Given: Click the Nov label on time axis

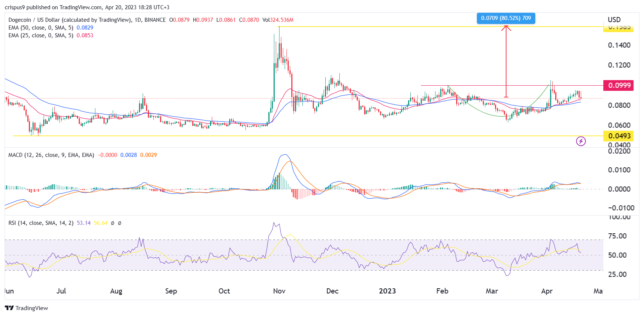Looking at the screenshot, I should click(x=279, y=291).
